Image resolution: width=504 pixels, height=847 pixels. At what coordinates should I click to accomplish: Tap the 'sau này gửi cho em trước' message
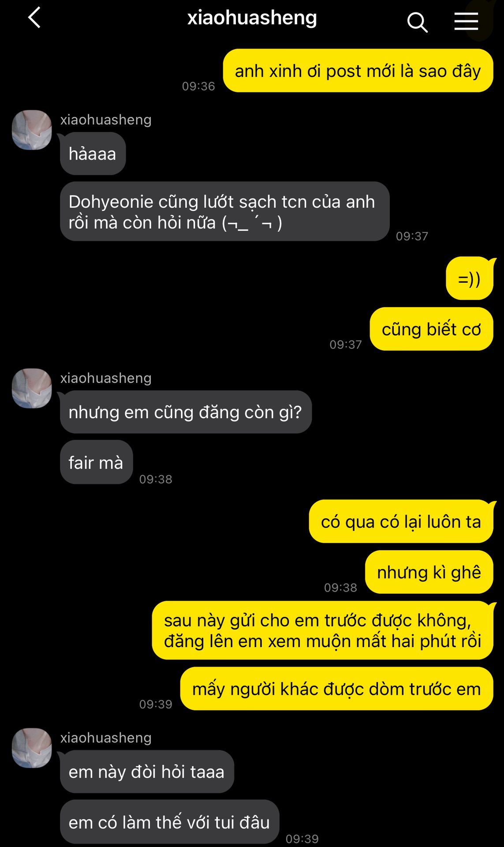pos(323,630)
